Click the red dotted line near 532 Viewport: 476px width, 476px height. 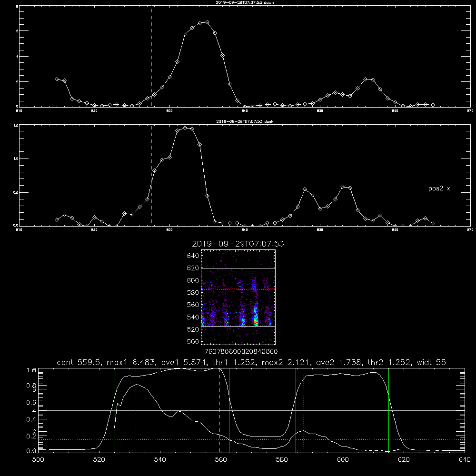coord(136,410)
